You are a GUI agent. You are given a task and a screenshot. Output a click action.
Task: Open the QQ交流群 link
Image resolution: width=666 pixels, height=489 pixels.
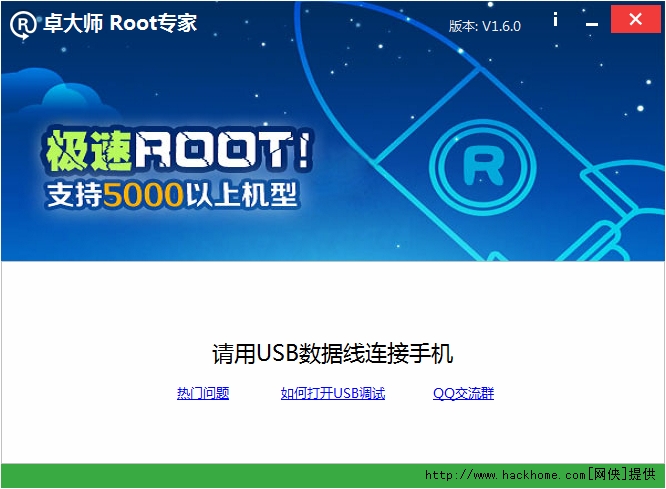[463, 393]
